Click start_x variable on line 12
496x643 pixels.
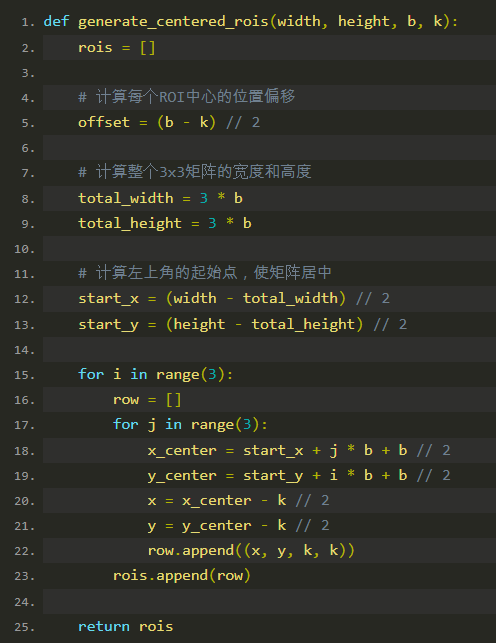click(x=109, y=299)
